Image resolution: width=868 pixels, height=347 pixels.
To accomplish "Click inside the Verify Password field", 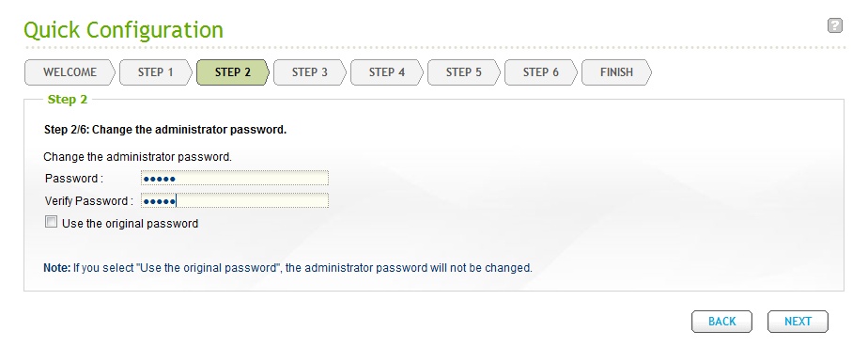I will (234, 200).
